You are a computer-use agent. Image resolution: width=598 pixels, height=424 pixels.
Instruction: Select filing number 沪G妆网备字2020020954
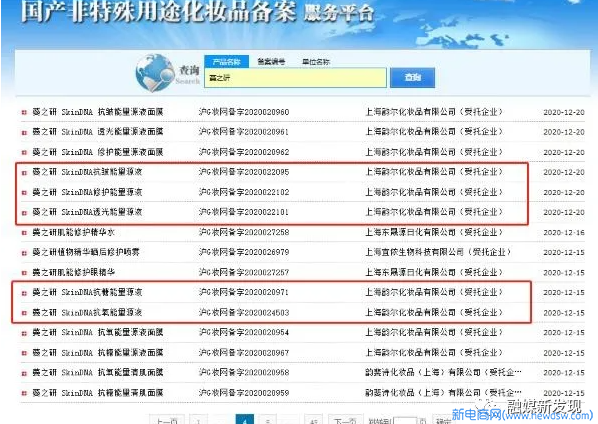point(244,332)
